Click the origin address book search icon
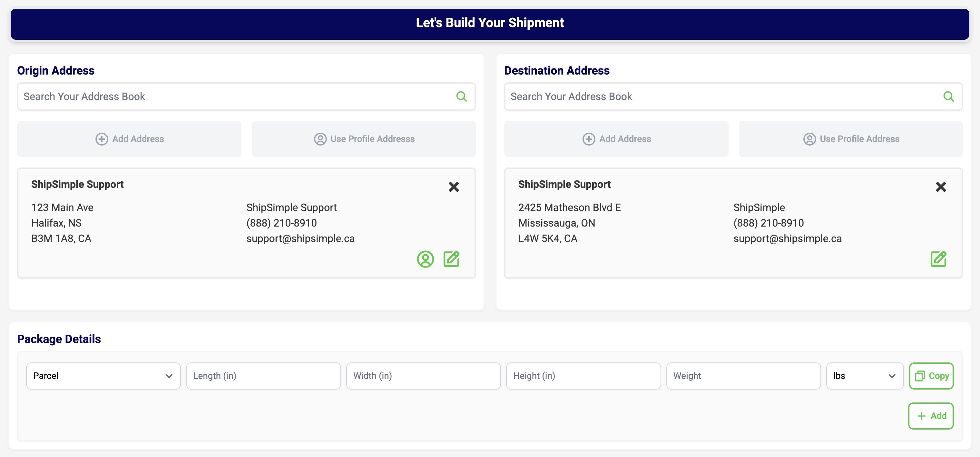Viewport: 980px width, 457px height. tap(461, 96)
